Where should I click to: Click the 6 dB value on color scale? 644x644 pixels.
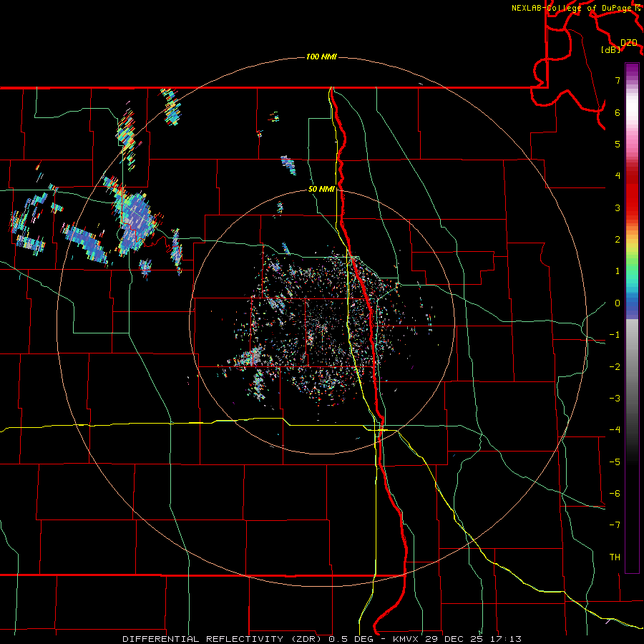tap(618, 112)
